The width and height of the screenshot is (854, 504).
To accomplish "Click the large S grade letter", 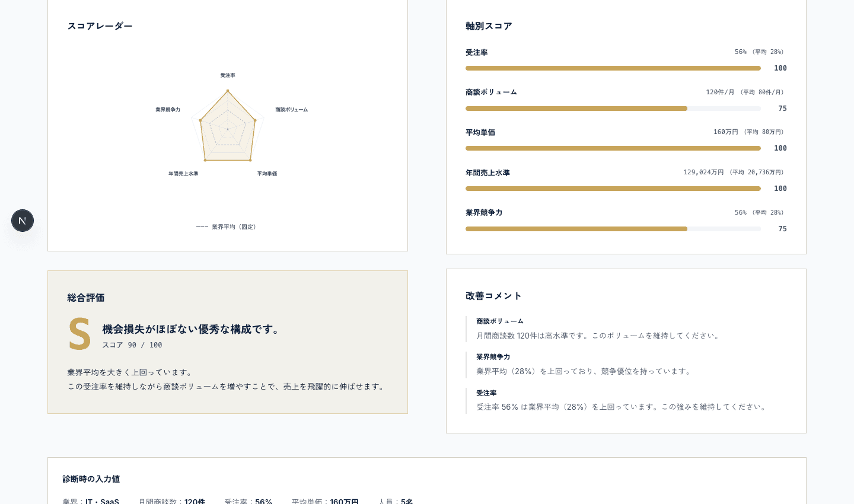I will [x=79, y=334].
